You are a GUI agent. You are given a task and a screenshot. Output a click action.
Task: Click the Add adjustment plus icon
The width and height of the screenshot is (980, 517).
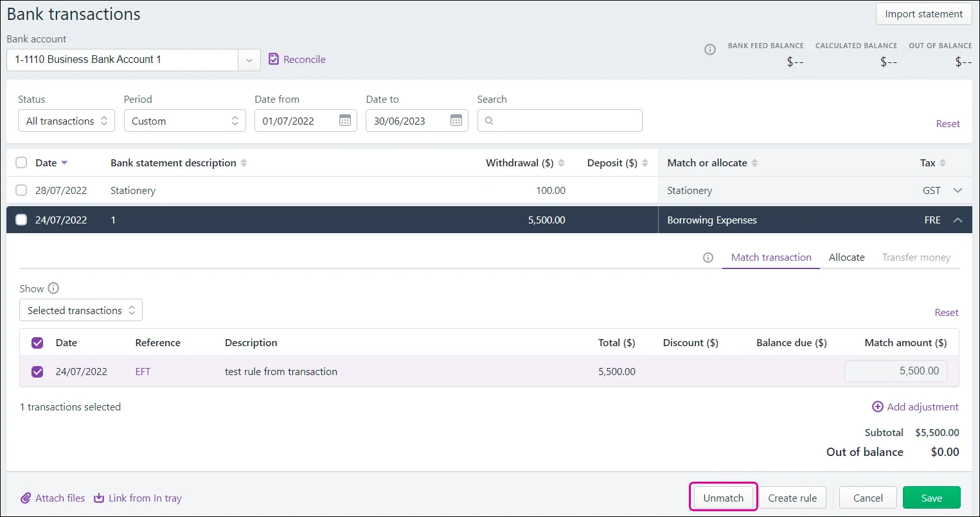pyautogui.click(x=877, y=407)
